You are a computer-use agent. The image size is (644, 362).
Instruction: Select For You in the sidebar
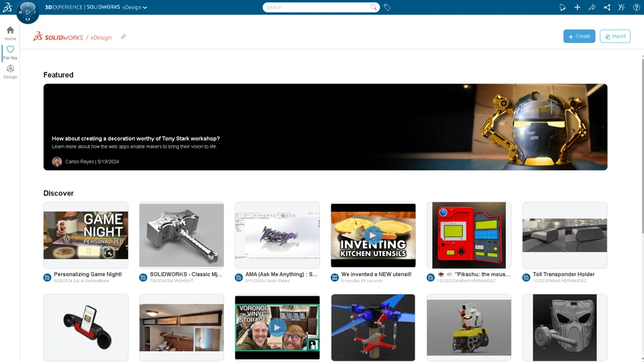[x=10, y=52]
